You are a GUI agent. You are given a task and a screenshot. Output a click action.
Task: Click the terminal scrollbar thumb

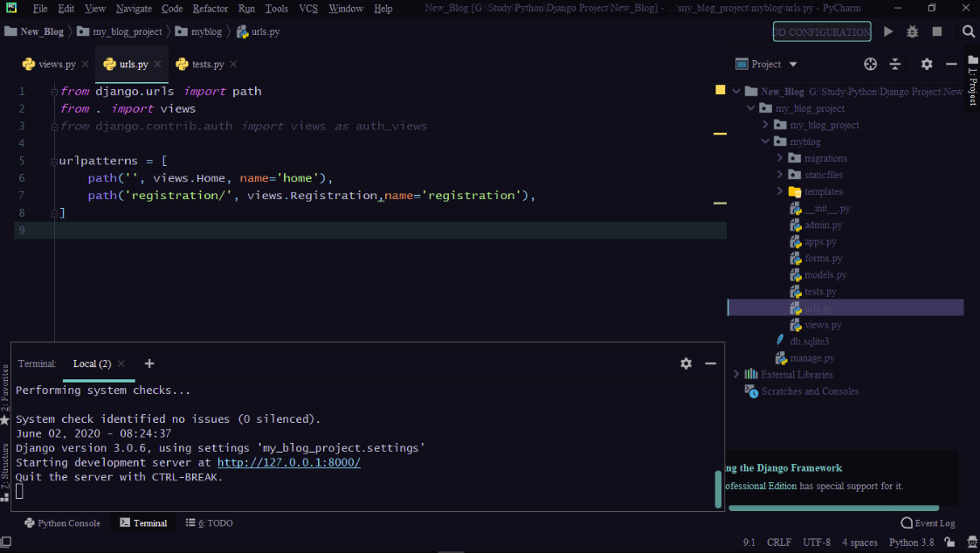[x=718, y=488]
